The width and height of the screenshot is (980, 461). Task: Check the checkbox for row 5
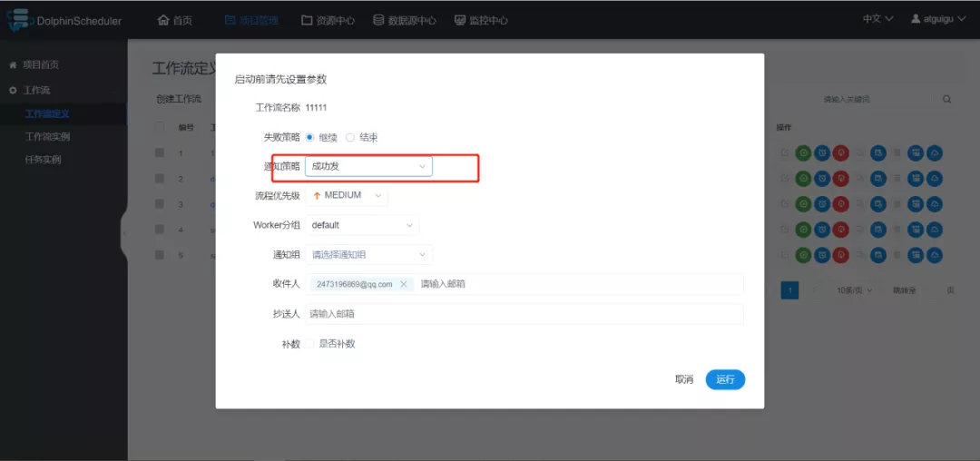coord(160,254)
